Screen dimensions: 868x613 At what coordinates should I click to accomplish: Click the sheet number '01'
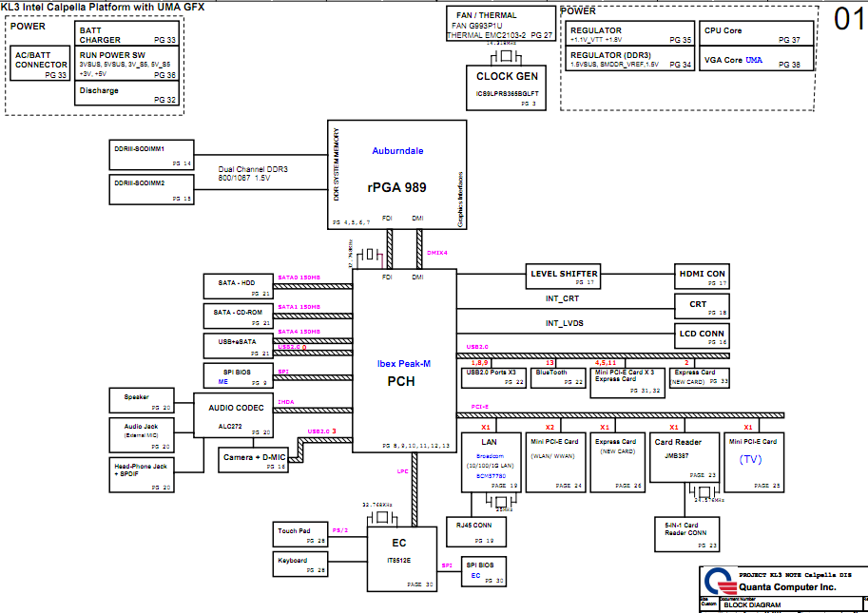pyautogui.click(x=849, y=19)
